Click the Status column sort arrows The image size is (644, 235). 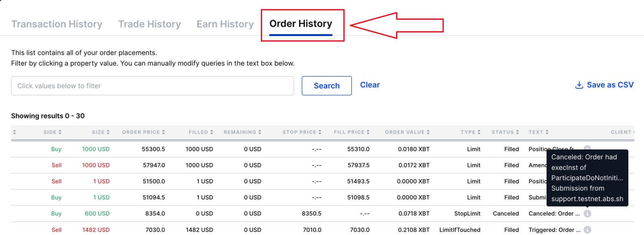(517, 132)
